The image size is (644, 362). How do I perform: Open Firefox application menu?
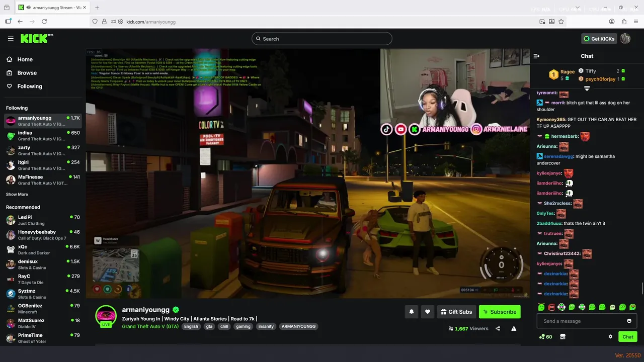[x=636, y=22]
